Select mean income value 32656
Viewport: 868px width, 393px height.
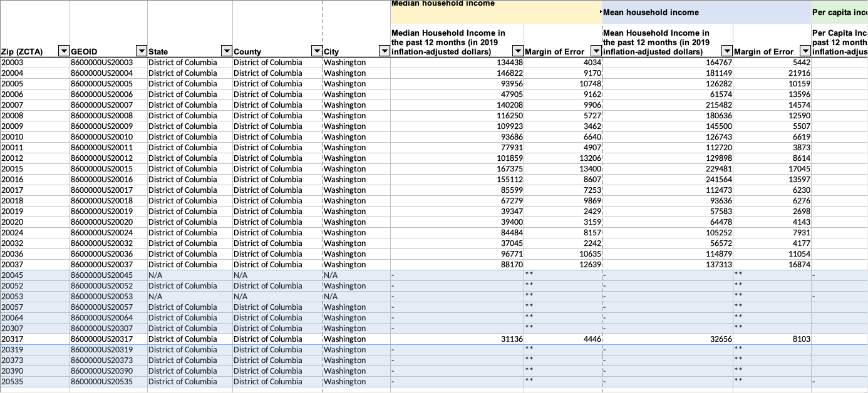coord(667,339)
